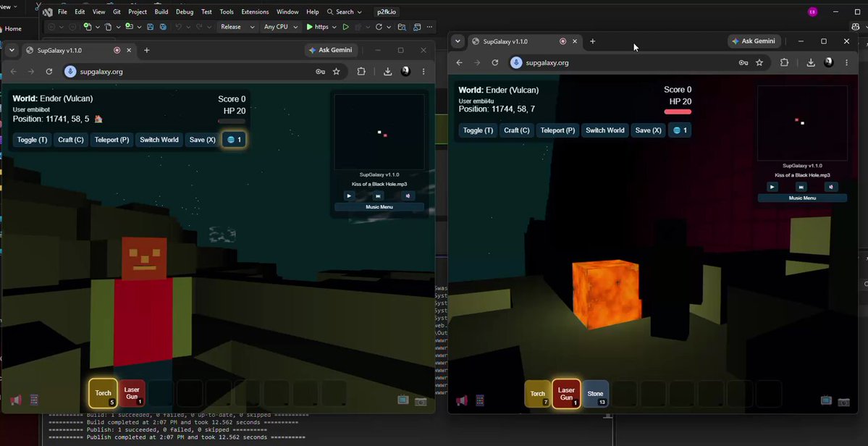Open the tab search chevron in the right browser
The height and width of the screenshot is (446, 868).
click(458, 41)
